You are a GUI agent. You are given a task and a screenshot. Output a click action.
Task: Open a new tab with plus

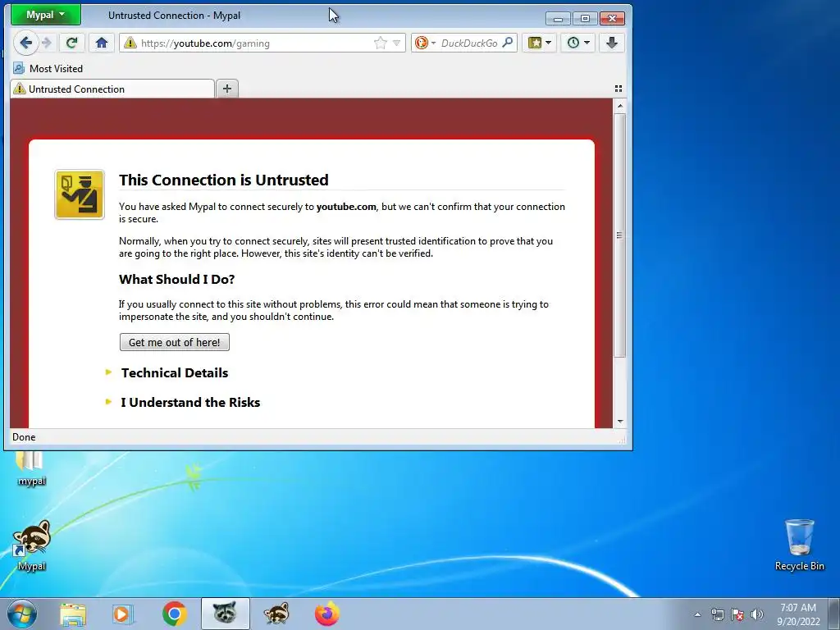(x=227, y=89)
